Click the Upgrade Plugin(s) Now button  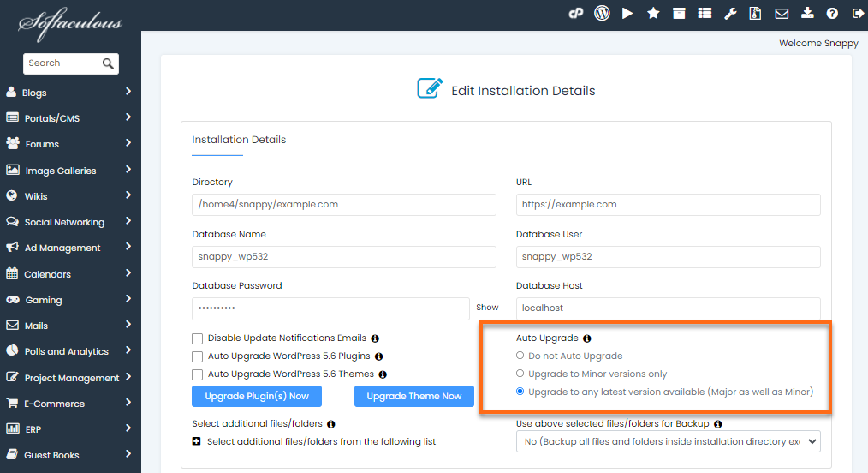(x=257, y=396)
